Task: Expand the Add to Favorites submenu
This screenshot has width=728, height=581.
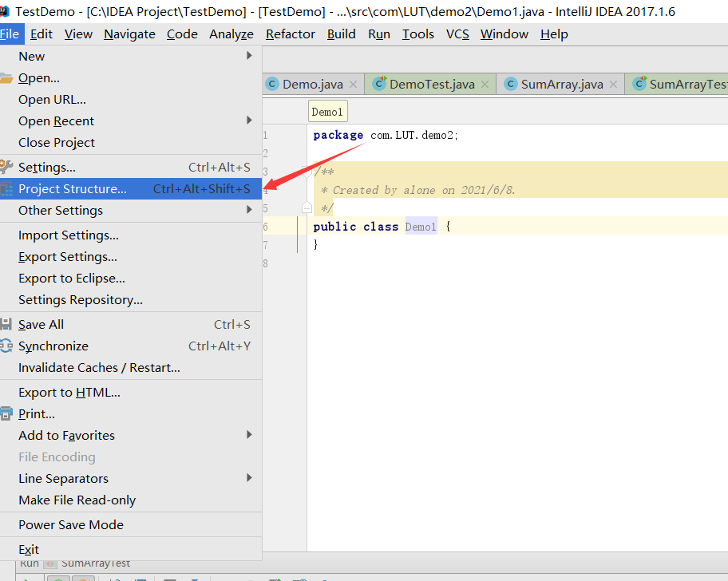Action: pos(131,435)
